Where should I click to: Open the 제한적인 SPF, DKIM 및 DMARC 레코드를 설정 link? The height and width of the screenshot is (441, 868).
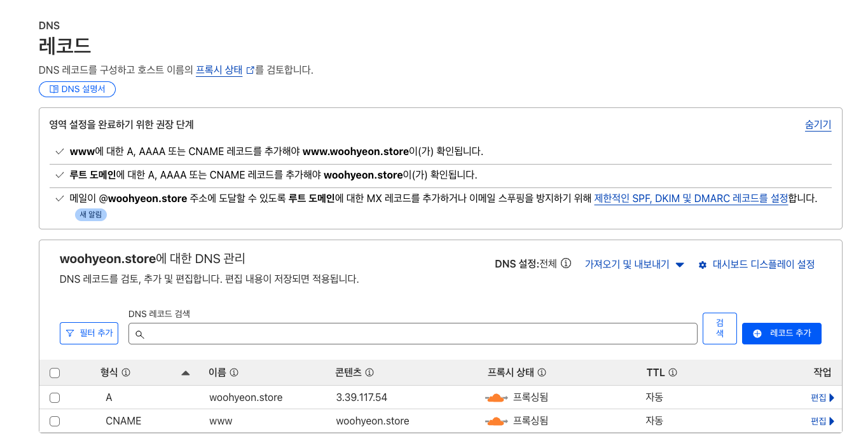pos(691,198)
